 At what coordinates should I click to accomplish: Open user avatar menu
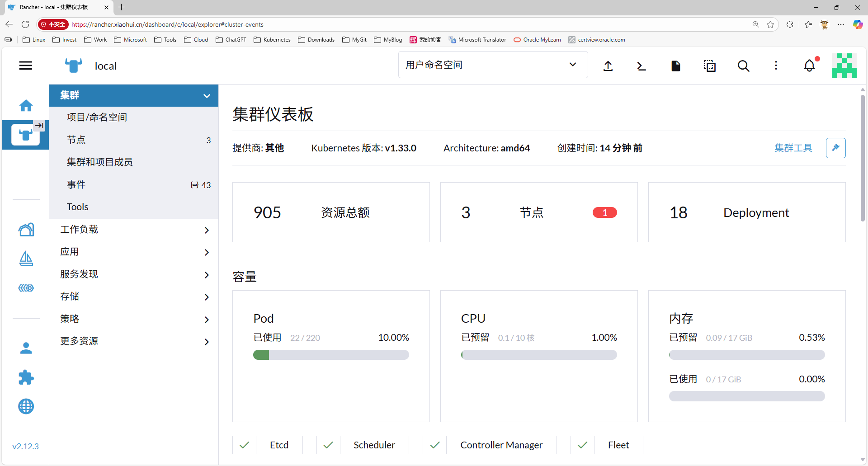click(x=844, y=66)
